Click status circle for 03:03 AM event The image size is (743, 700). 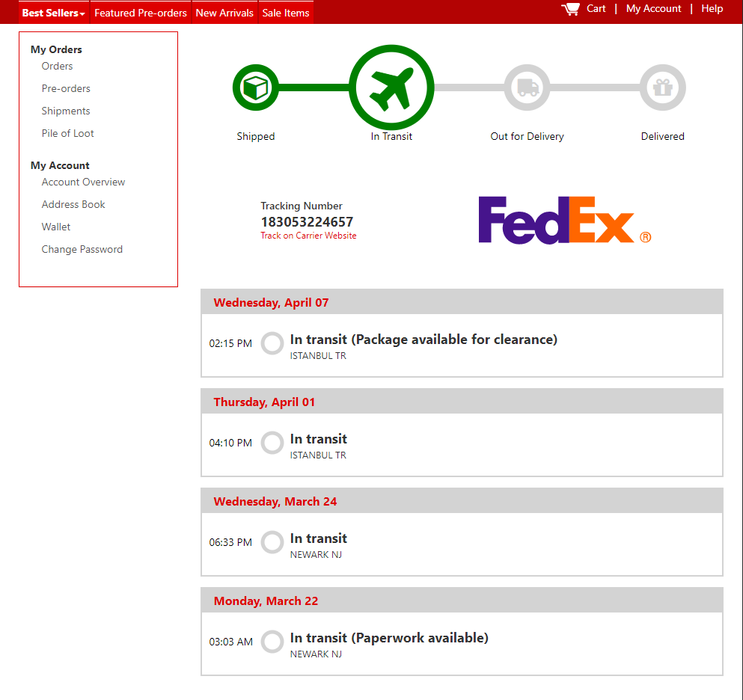pyautogui.click(x=272, y=642)
